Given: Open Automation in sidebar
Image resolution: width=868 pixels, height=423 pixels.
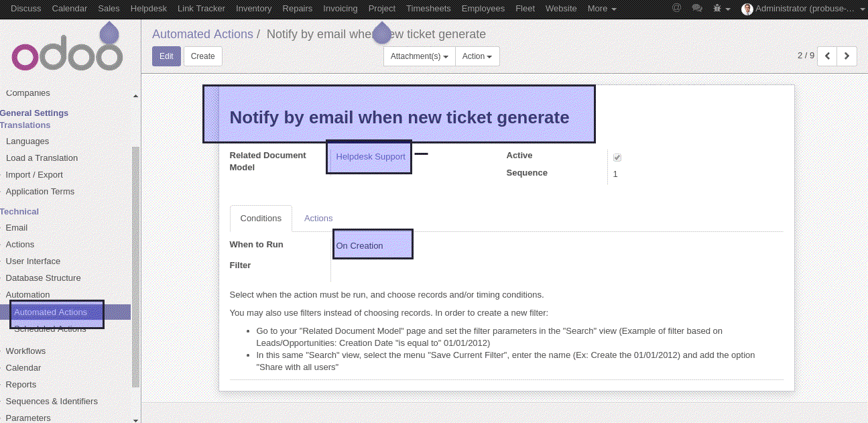Looking at the screenshot, I should 27,295.
